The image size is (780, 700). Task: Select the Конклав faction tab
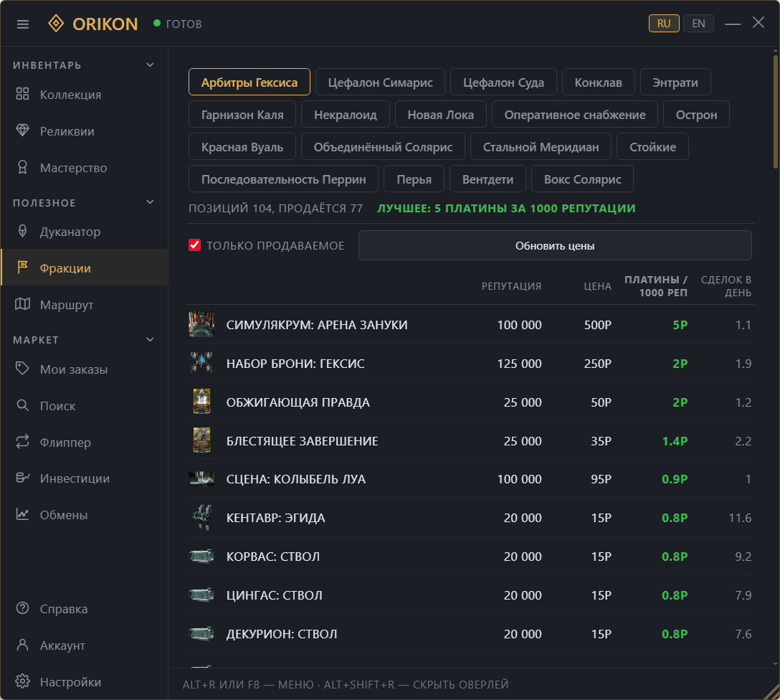click(x=599, y=82)
